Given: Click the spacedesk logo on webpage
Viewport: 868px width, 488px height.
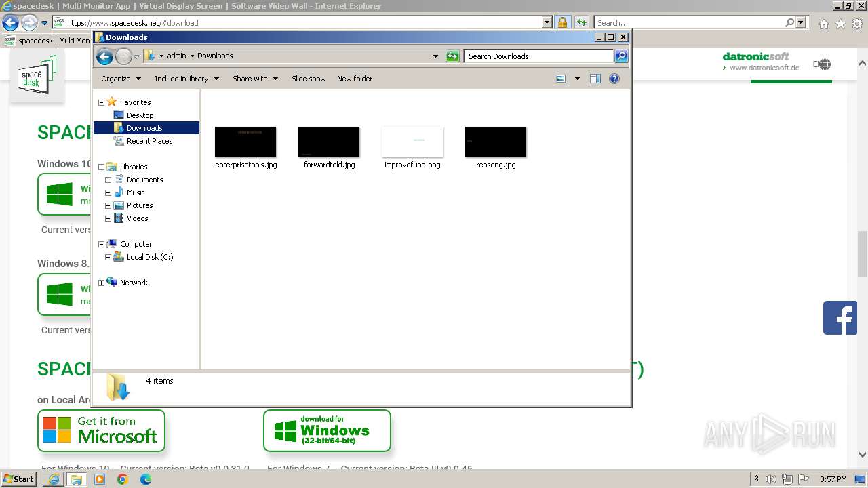Looking at the screenshot, I should point(37,76).
